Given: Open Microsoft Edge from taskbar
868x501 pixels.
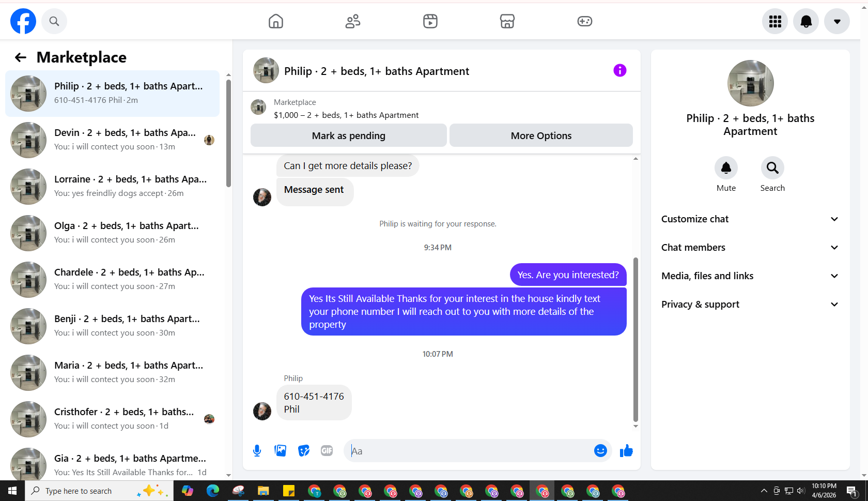Looking at the screenshot, I should [212, 491].
